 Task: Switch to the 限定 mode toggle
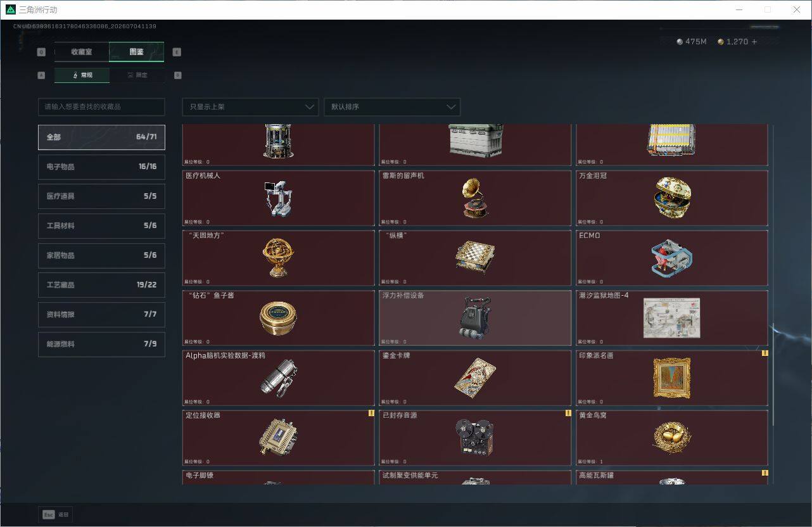[x=137, y=75]
